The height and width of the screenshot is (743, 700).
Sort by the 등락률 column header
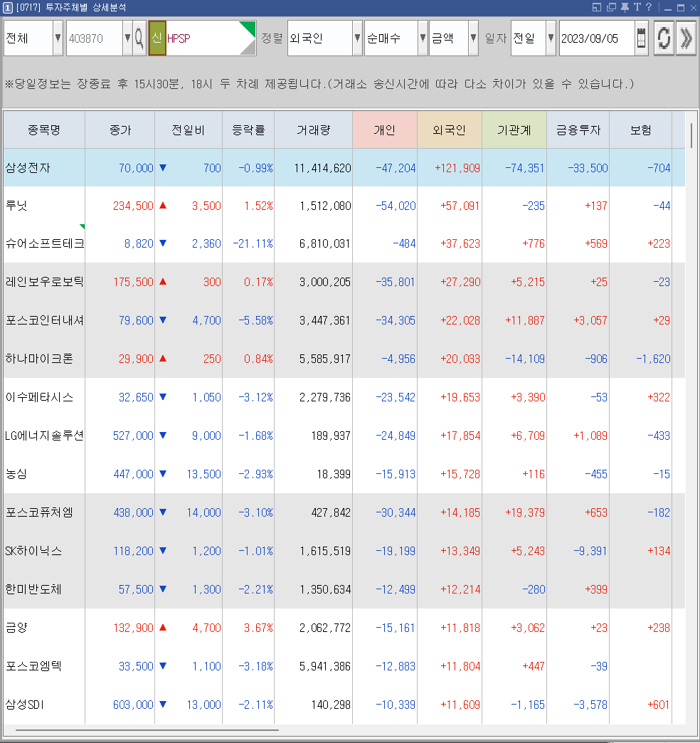click(248, 130)
